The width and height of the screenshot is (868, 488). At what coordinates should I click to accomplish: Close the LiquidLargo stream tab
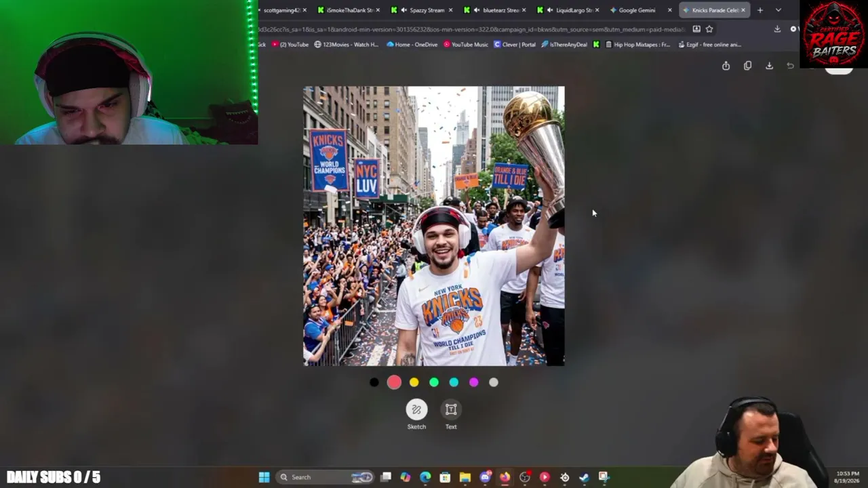597,10
